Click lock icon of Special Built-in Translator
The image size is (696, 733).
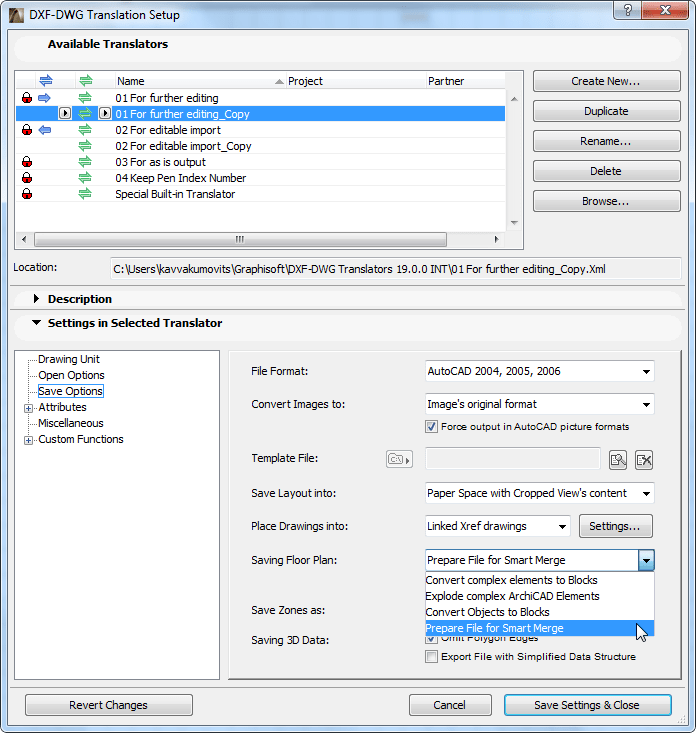coord(27,194)
